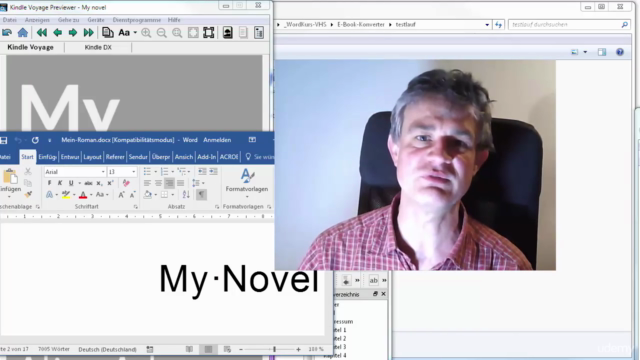Apply the red font color button

(x=83, y=195)
